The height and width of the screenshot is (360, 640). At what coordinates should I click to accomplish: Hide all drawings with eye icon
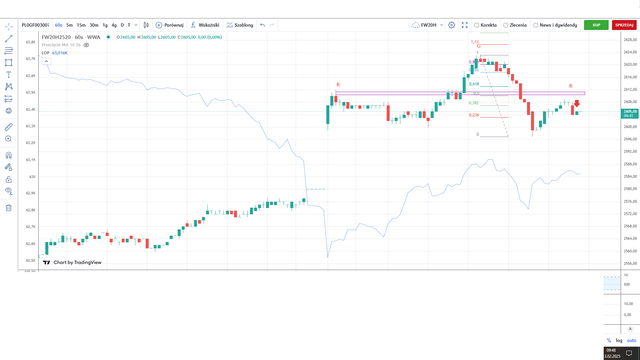tap(9, 191)
